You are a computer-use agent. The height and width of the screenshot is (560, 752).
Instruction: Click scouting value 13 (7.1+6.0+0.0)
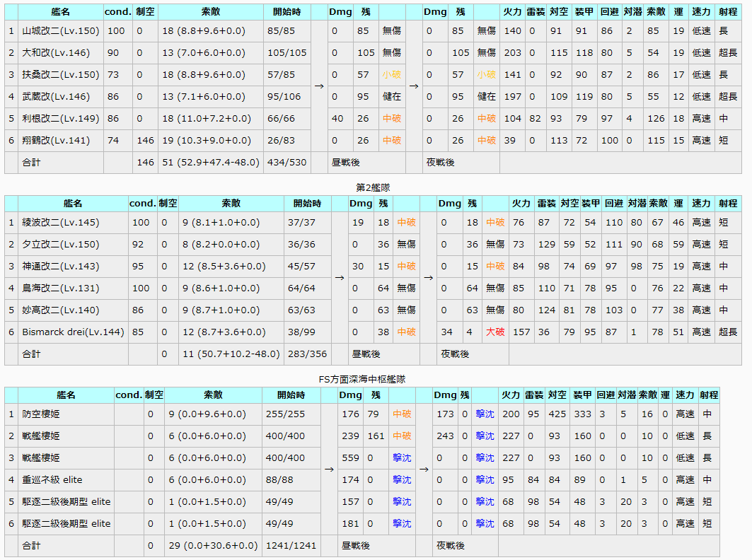[203, 97]
